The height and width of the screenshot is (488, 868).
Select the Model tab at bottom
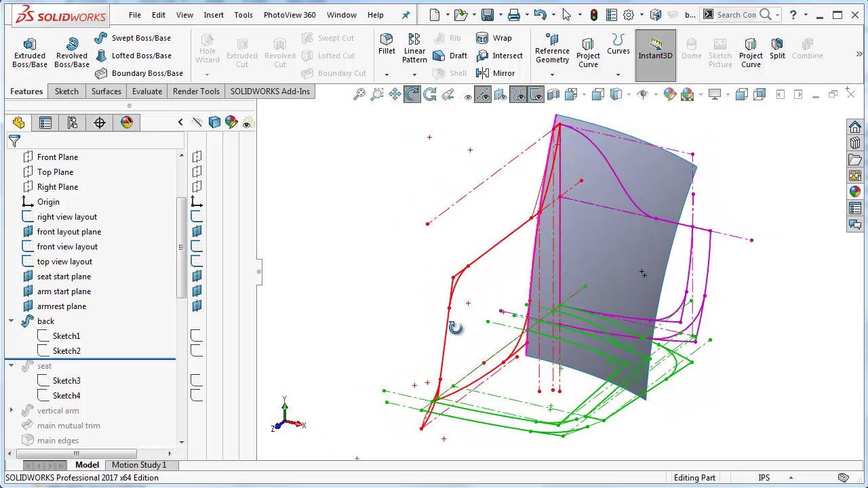[x=87, y=465]
